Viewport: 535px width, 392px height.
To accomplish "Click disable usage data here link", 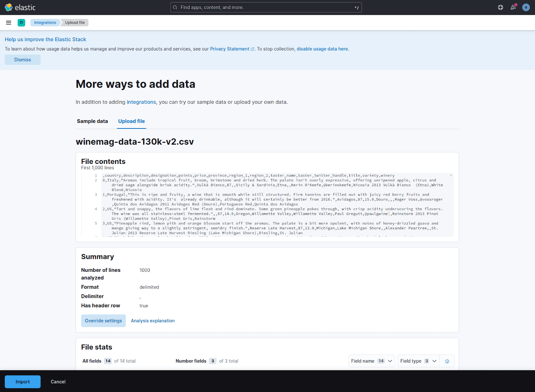I will point(322,49).
